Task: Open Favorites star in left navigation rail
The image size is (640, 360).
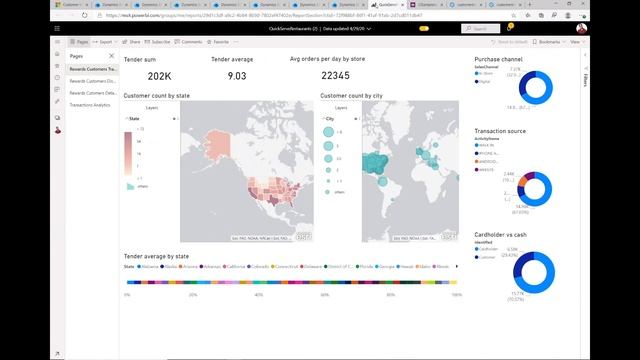Action: (58, 66)
